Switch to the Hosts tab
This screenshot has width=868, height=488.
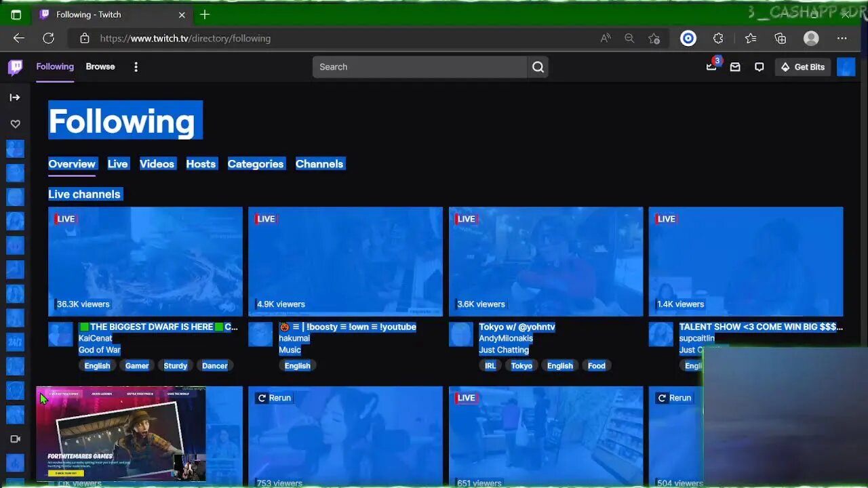pyautogui.click(x=201, y=164)
